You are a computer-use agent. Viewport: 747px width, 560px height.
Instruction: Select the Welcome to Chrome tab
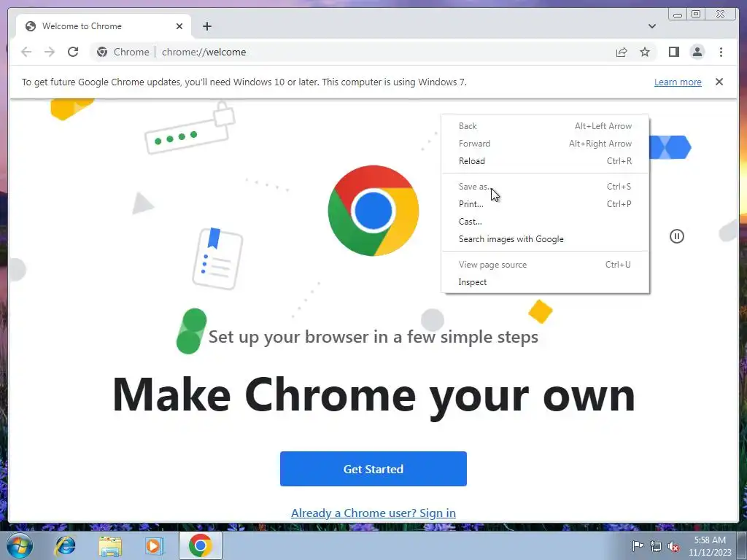104,26
